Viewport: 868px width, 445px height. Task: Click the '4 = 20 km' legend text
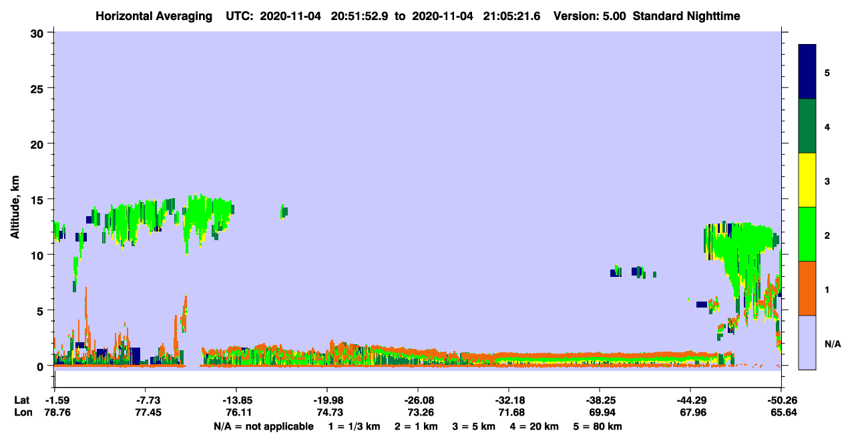(x=535, y=426)
